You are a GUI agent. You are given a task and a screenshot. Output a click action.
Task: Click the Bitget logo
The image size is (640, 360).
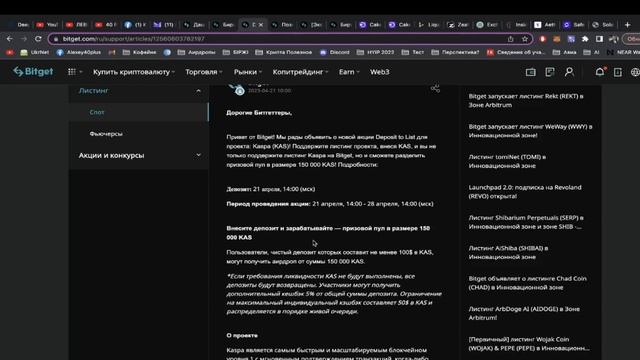tap(33, 72)
